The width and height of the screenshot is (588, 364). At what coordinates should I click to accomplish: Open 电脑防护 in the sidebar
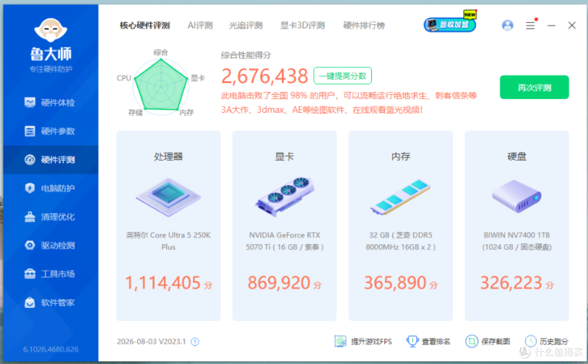pyautogui.click(x=51, y=188)
